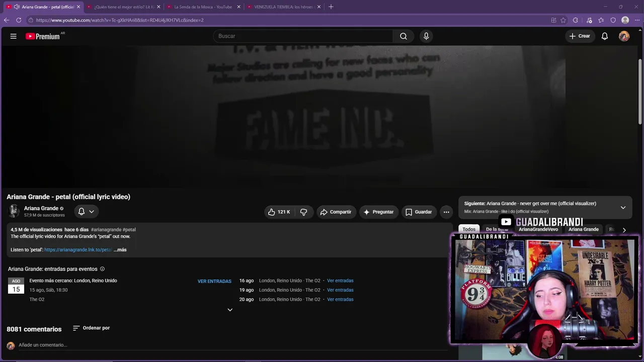
Task: Open the Crear menu
Action: tap(580, 36)
